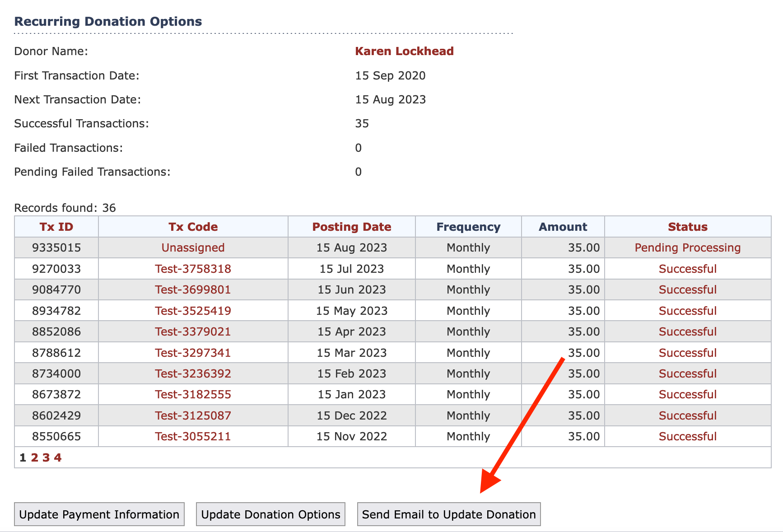Click Successful status for 15 Jul 2023
This screenshot has width=783, height=532.
click(688, 269)
